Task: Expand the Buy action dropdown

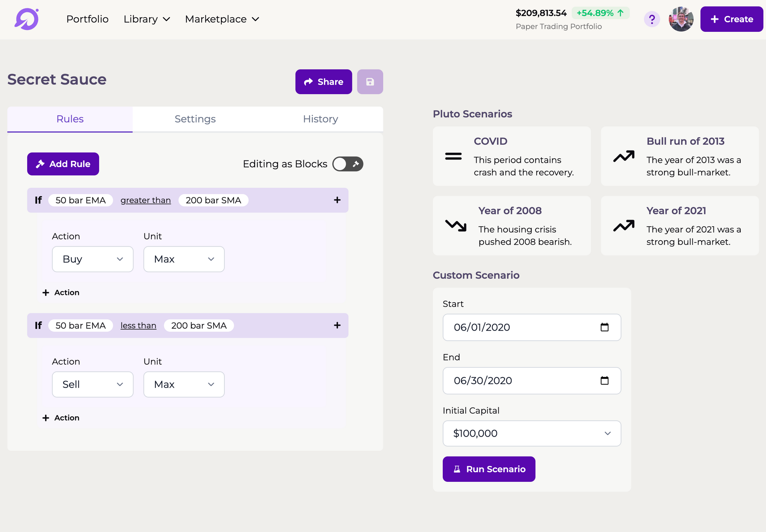Action: pos(92,259)
